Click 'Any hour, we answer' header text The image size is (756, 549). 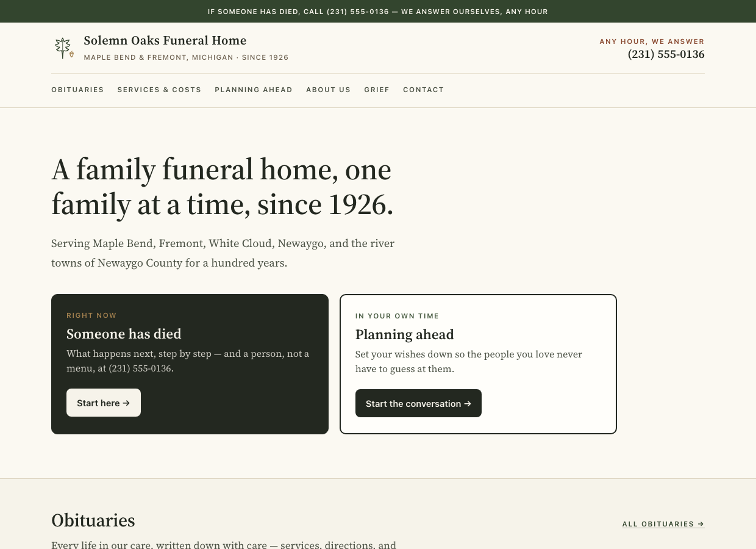coord(652,41)
